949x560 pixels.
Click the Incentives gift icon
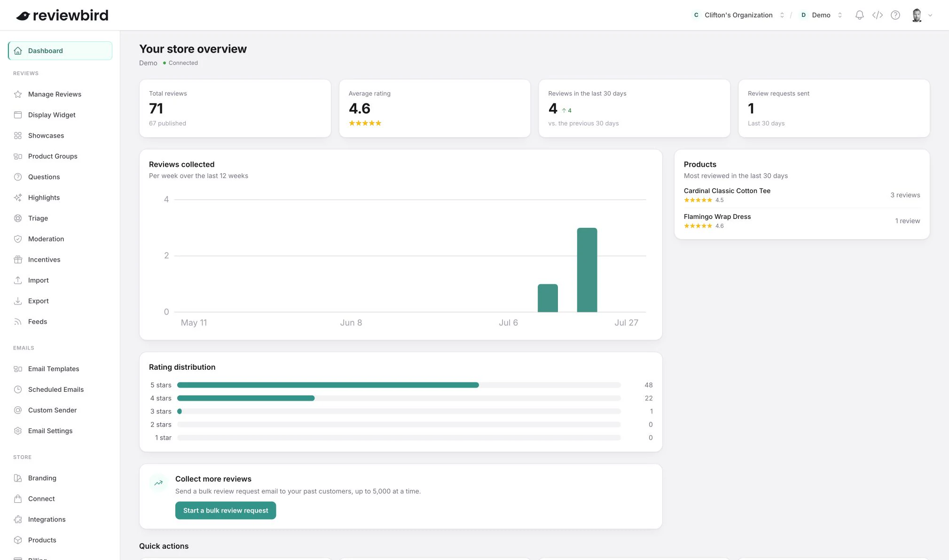pyautogui.click(x=18, y=259)
